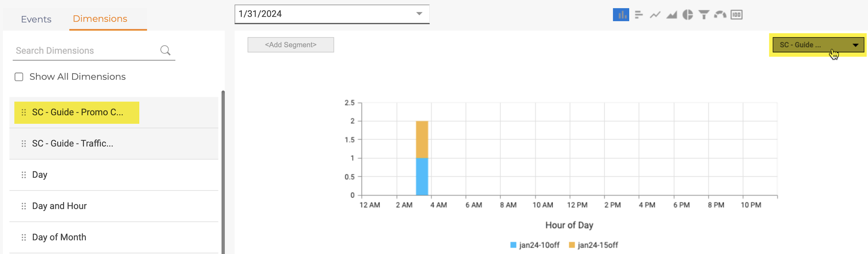The image size is (868, 254).
Task: Select the Day and Hour dimension
Action: coord(114,206)
